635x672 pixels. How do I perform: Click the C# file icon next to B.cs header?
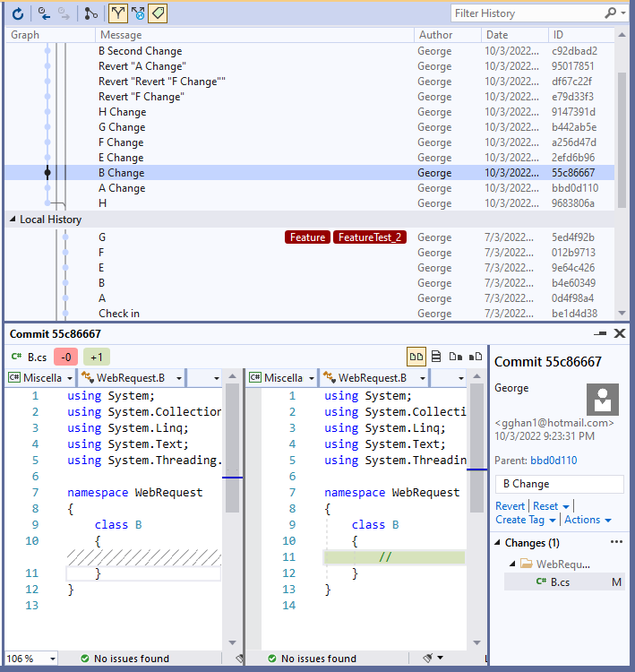16,357
